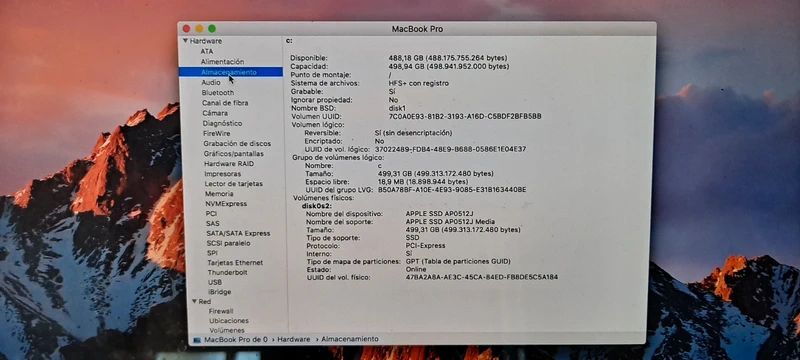Click Almacenamiento in the path bar
Screen dimensions: 800x360
pos(350,339)
